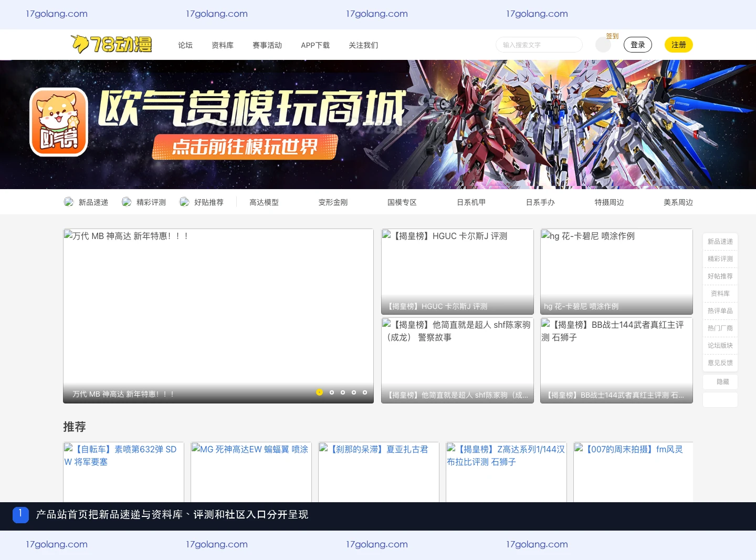
Task: Open the recommended MG 死神高达EW 蝙蝠翼 post
Action: coord(251,472)
